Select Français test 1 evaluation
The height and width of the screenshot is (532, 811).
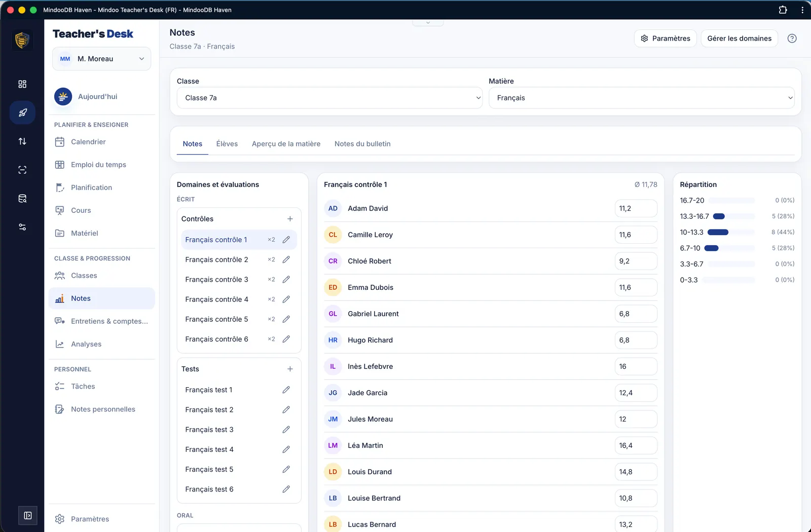[x=209, y=390]
